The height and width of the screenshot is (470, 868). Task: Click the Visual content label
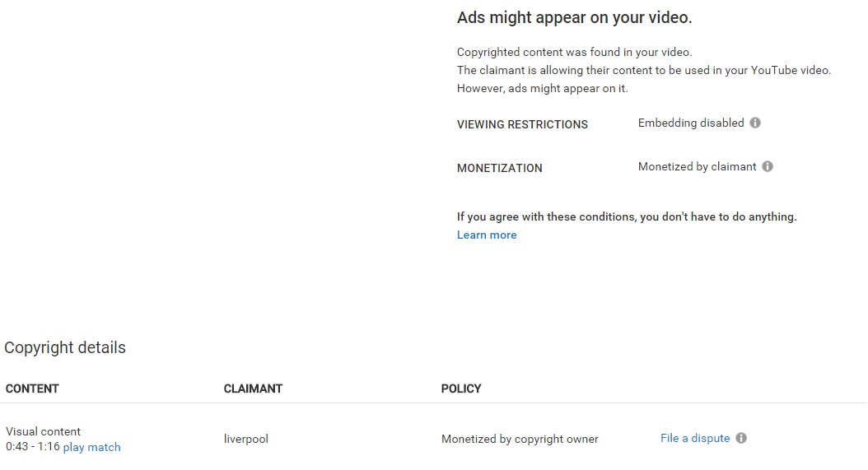[x=43, y=431]
